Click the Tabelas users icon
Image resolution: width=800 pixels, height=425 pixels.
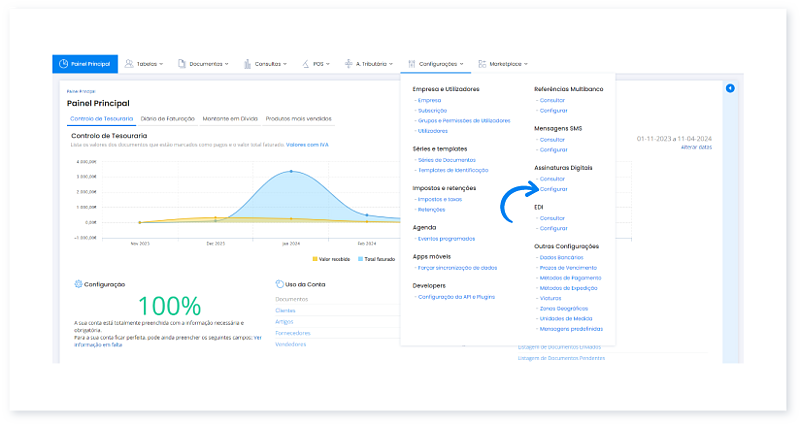129,64
